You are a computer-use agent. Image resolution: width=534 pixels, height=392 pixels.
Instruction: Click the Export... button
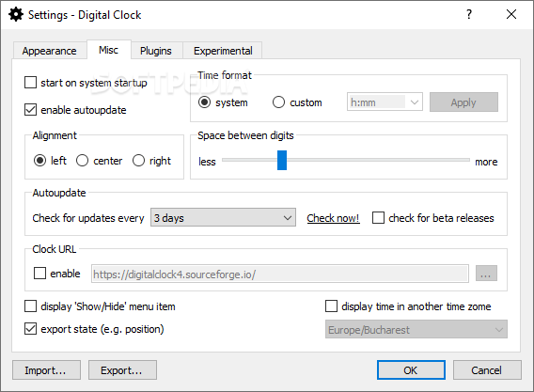pos(122,370)
